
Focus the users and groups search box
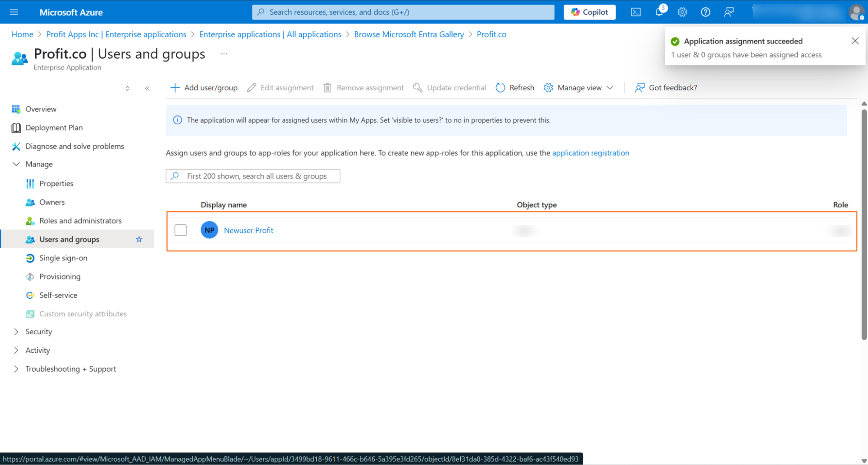[x=253, y=176]
